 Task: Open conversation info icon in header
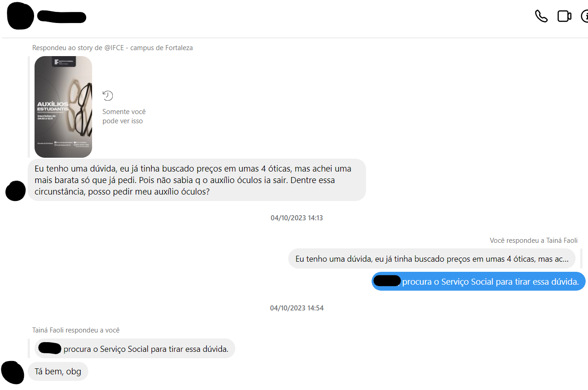[x=585, y=17]
